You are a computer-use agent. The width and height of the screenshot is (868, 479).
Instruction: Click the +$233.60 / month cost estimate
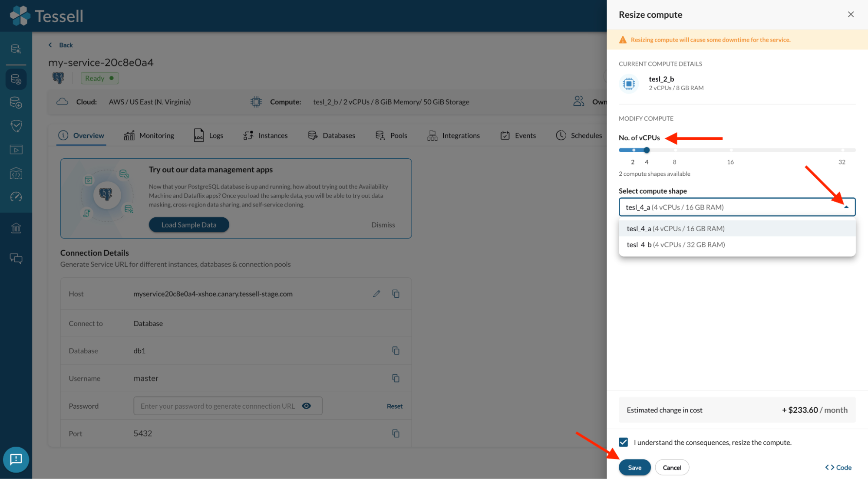click(x=815, y=410)
